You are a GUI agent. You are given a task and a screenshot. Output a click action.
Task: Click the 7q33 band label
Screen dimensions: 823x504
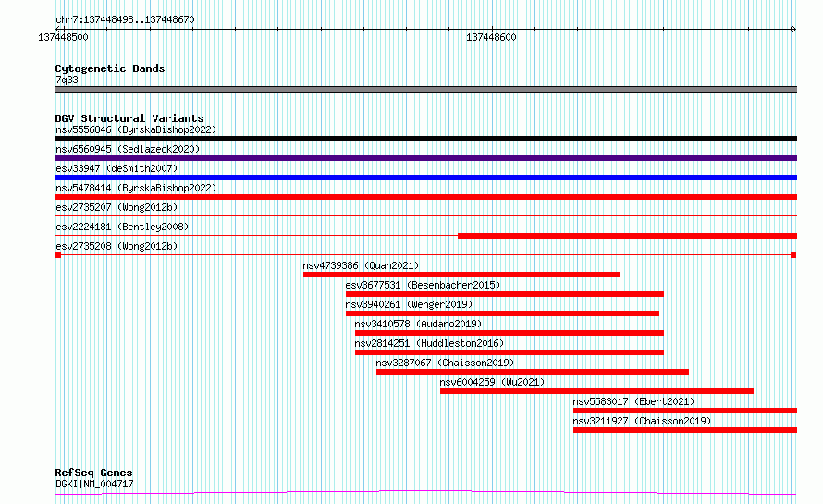point(67,80)
